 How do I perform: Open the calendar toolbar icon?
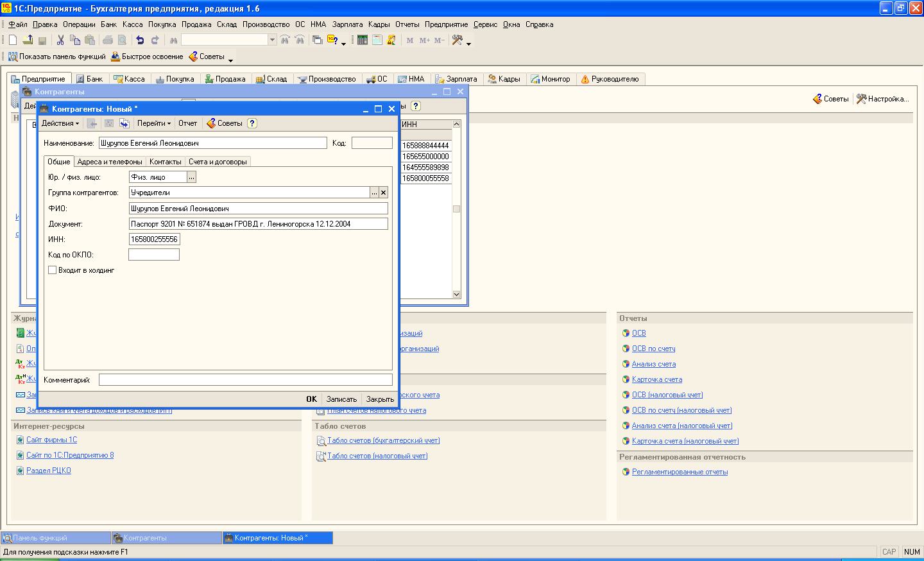377,40
